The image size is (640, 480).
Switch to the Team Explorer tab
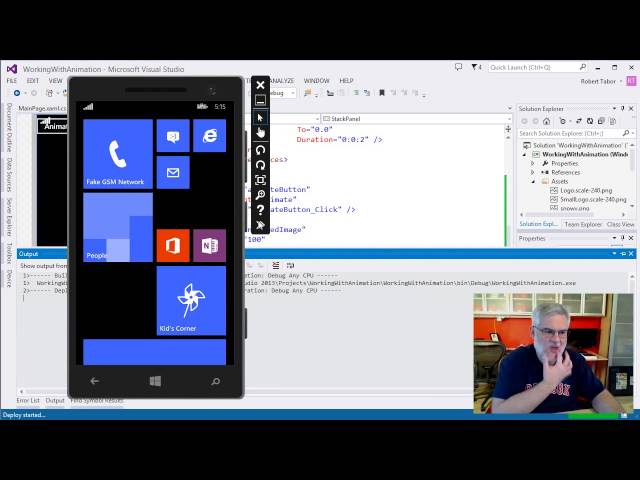coord(583,224)
